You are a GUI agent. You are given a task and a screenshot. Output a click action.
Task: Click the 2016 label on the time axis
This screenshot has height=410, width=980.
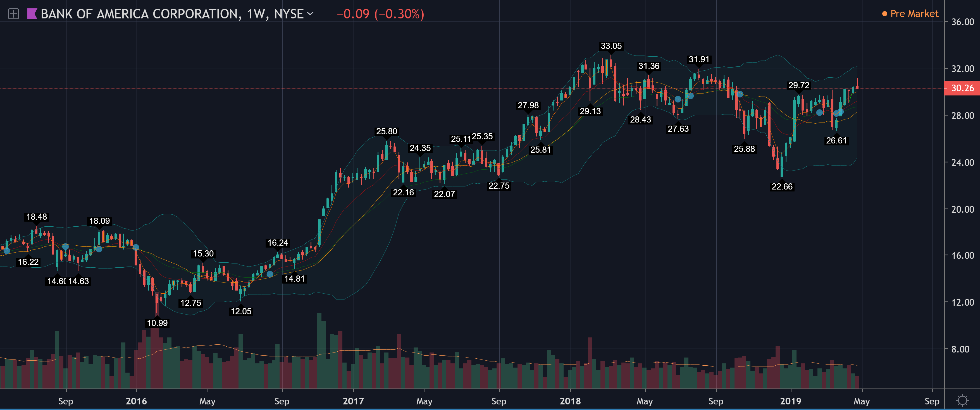[x=136, y=401]
